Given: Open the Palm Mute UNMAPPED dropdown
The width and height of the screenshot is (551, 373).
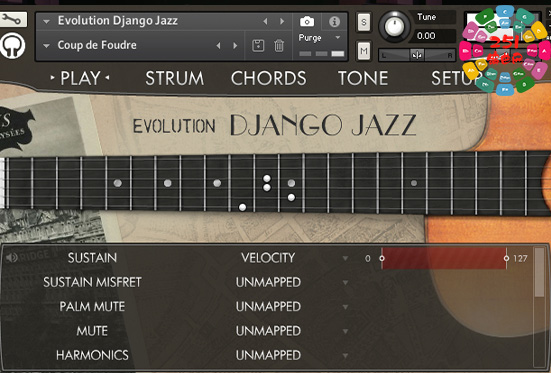Looking at the screenshot, I should click(345, 307).
